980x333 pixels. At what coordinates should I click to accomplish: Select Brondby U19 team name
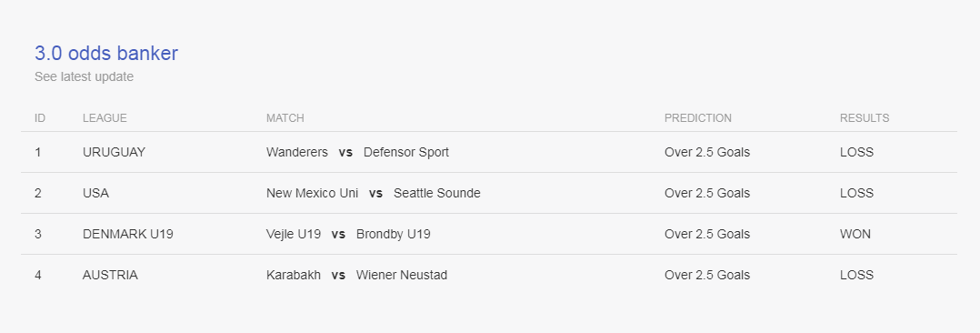[393, 234]
